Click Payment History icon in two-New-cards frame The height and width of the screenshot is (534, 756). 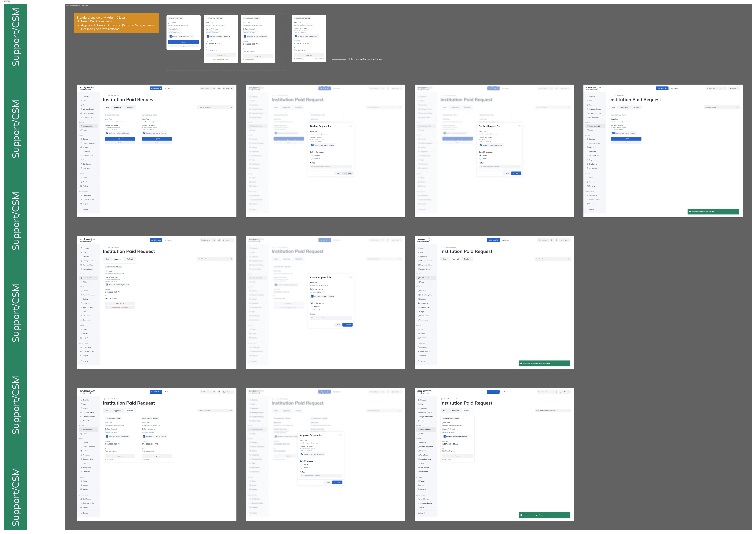81,113
